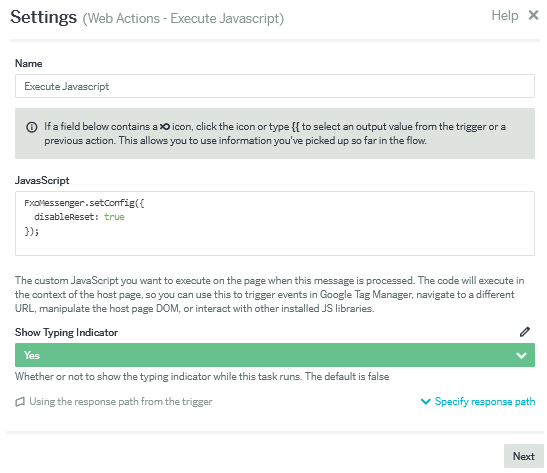This screenshot has height=473, width=547.
Task: Place cursor on the FxoMessenger.setConfig line
Action: (84, 203)
